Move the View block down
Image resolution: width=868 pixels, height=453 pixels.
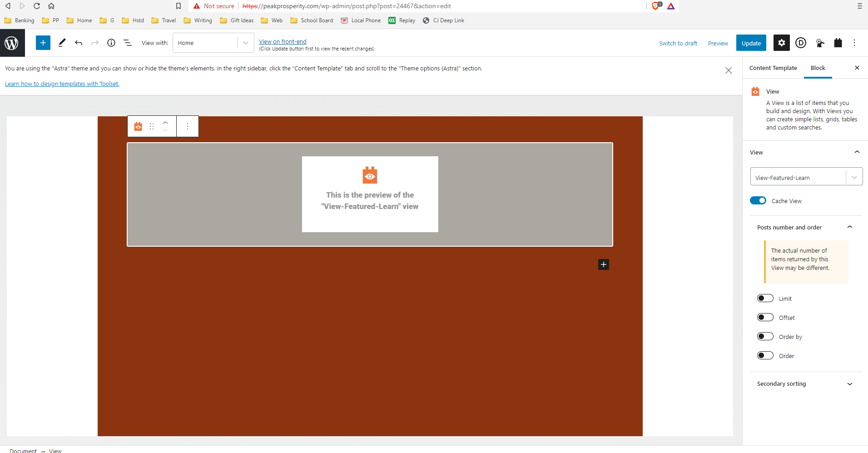coord(165,130)
